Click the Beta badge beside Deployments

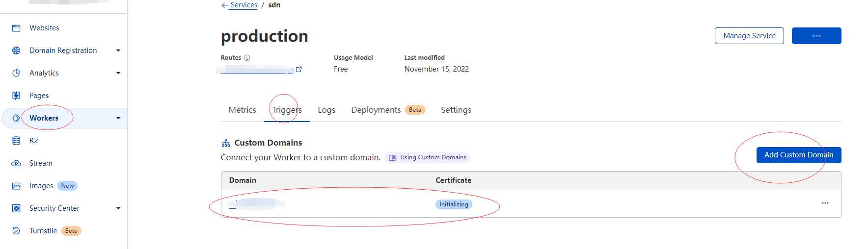(415, 110)
